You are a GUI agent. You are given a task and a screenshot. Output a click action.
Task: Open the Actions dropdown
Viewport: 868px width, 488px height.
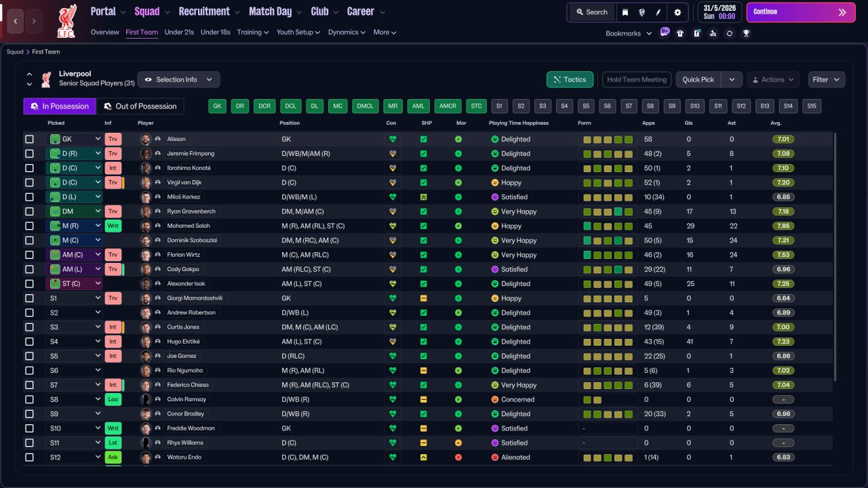pyautogui.click(x=773, y=79)
